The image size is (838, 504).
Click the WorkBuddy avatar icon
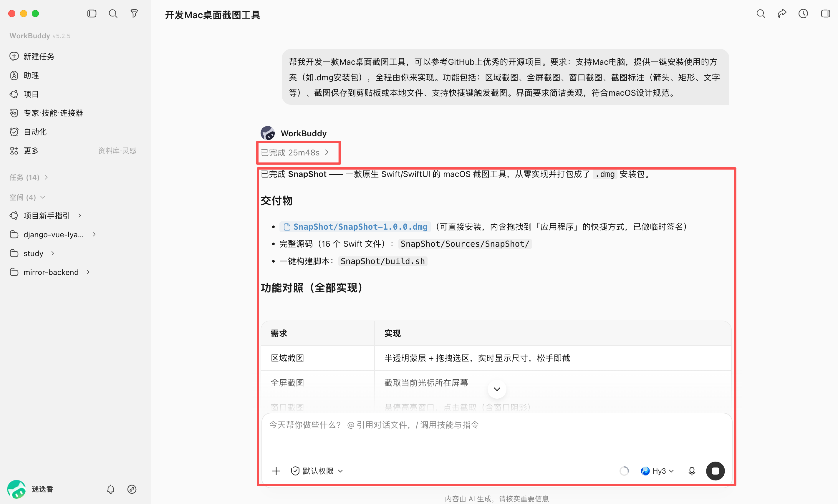[268, 133]
